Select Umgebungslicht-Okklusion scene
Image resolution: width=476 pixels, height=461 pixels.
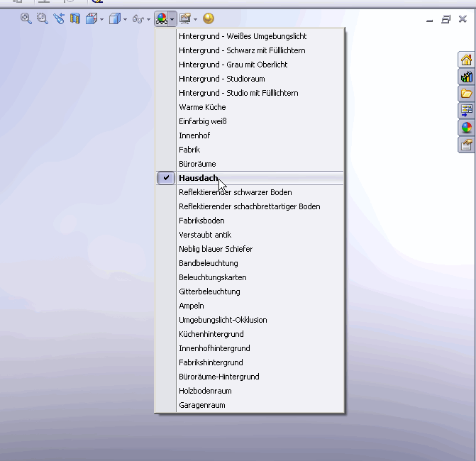(x=250, y=320)
